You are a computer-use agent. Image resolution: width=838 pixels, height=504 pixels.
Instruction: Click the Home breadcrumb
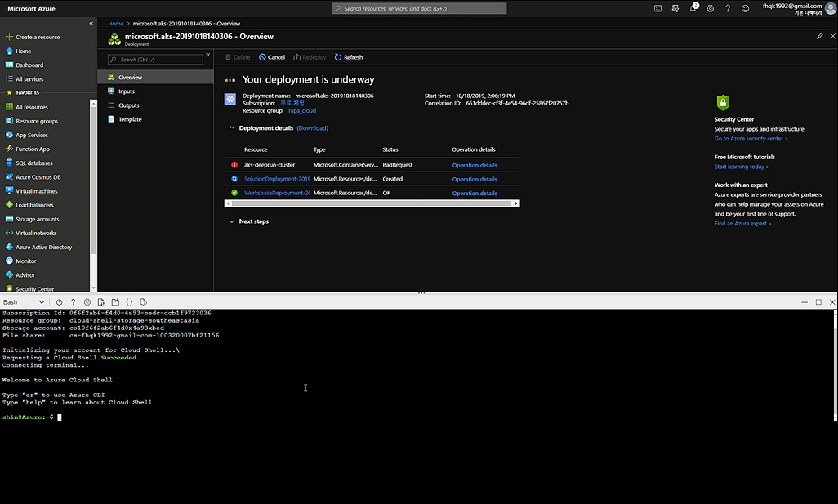115,24
